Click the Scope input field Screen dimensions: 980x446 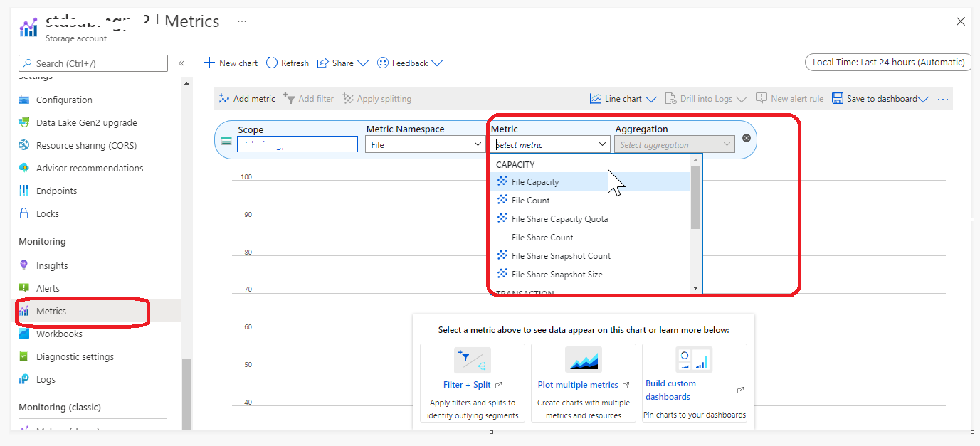tap(297, 144)
